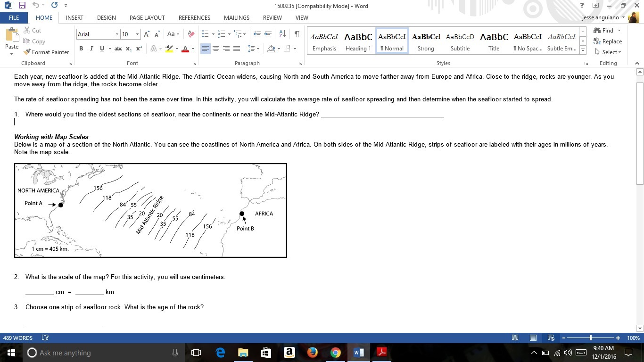
Task: Expand the Styles gallery more button
Action: pyautogui.click(x=583, y=50)
